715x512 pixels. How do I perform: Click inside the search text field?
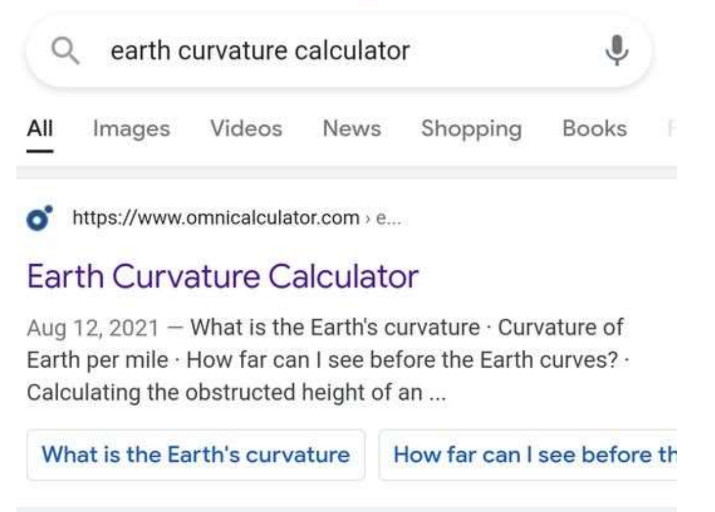(338, 51)
